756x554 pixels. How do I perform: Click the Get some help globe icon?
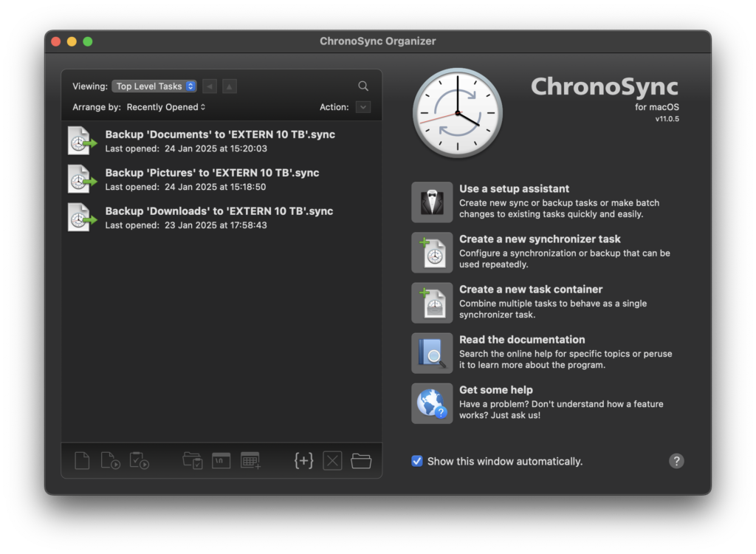(432, 403)
